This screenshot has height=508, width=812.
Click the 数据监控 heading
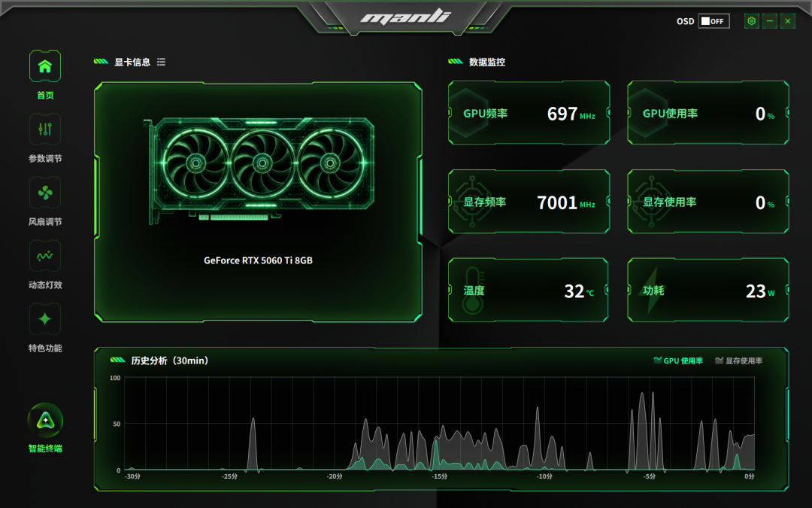[x=486, y=62]
